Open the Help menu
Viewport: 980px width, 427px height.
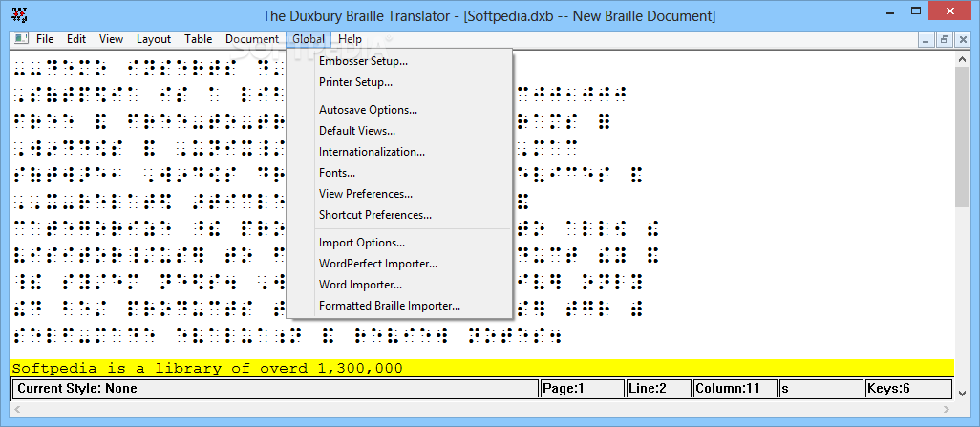click(350, 39)
